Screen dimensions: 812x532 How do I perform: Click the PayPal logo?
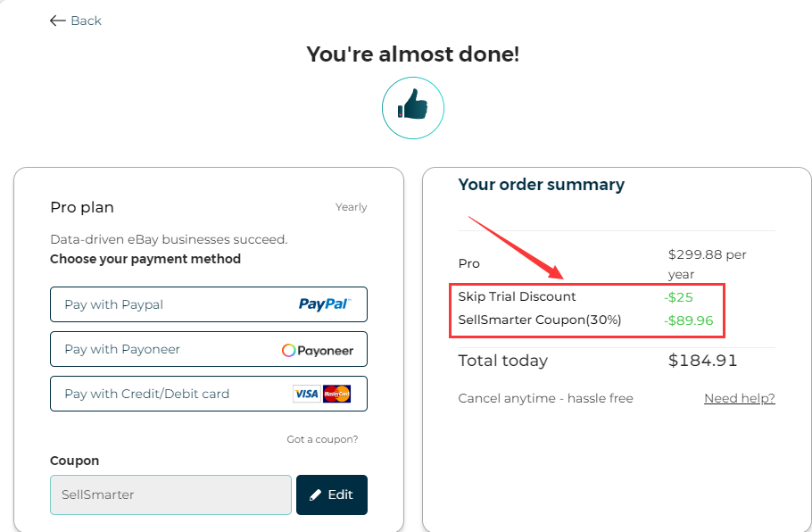click(x=324, y=304)
